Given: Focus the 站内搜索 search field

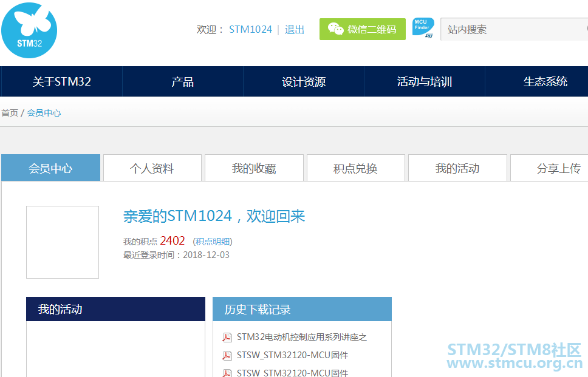Looking at the screenshot, I should (x=514, y=29).
